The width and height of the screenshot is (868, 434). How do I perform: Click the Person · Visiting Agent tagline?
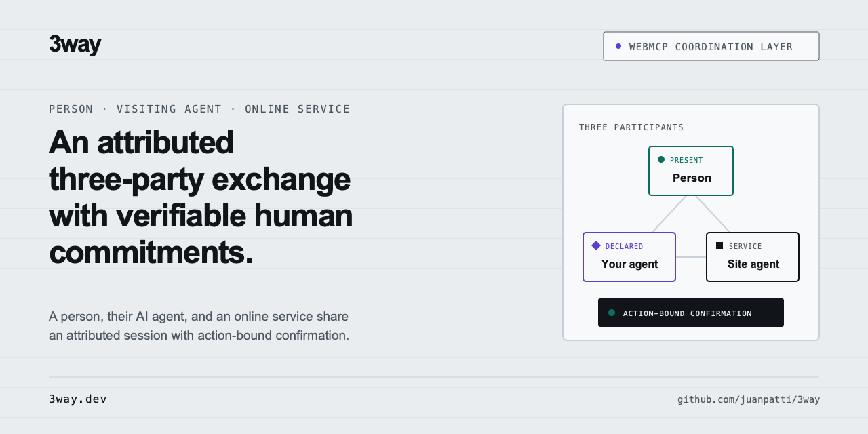coord(199,108)
